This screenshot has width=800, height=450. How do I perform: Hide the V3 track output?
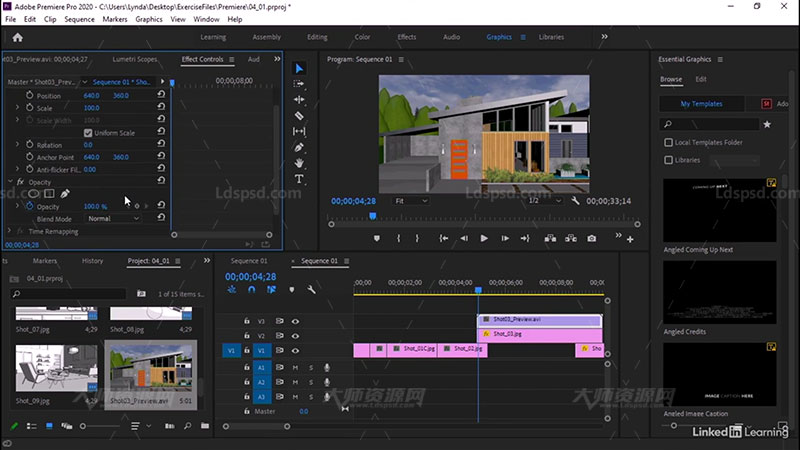(x=295, y=321)
